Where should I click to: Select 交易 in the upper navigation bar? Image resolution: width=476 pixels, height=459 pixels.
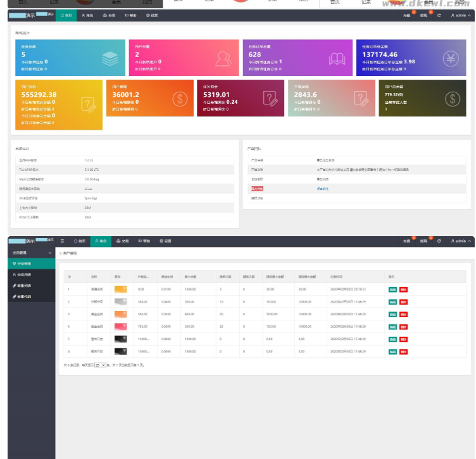[x=109, y=15]
